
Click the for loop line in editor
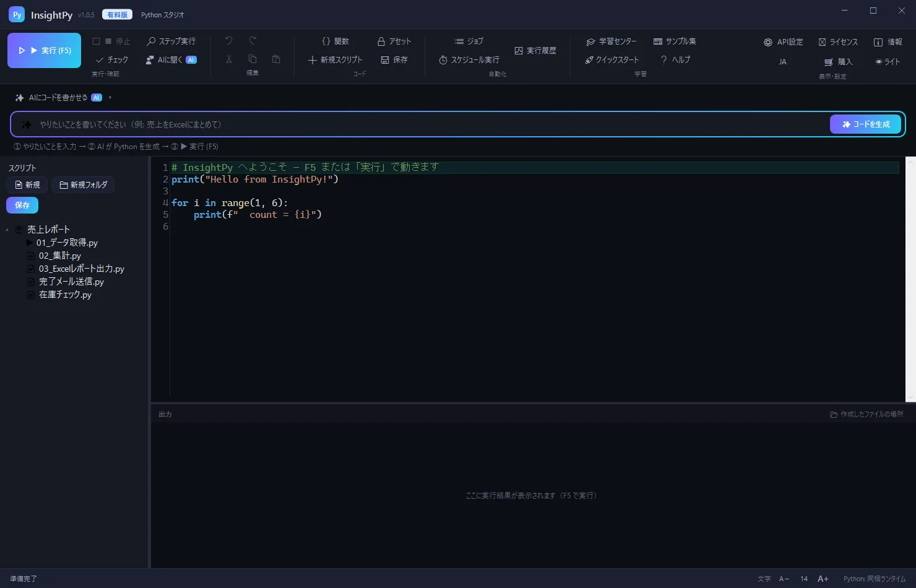click(230, 203)
